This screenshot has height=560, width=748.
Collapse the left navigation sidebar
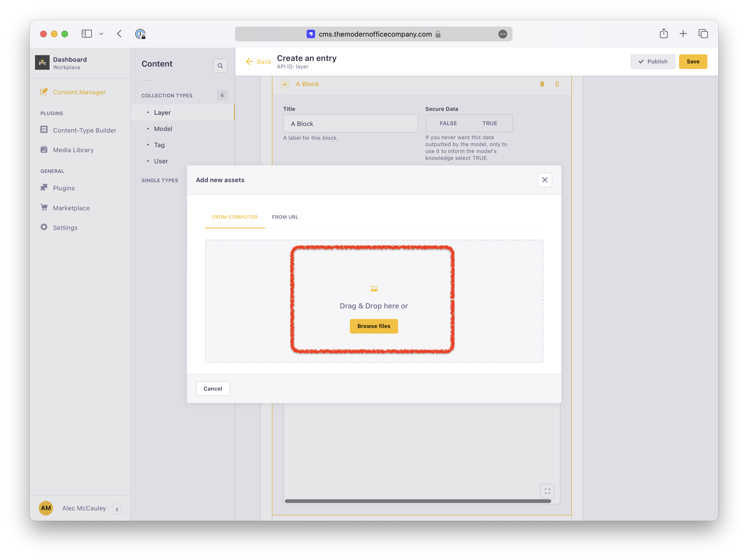117,509
